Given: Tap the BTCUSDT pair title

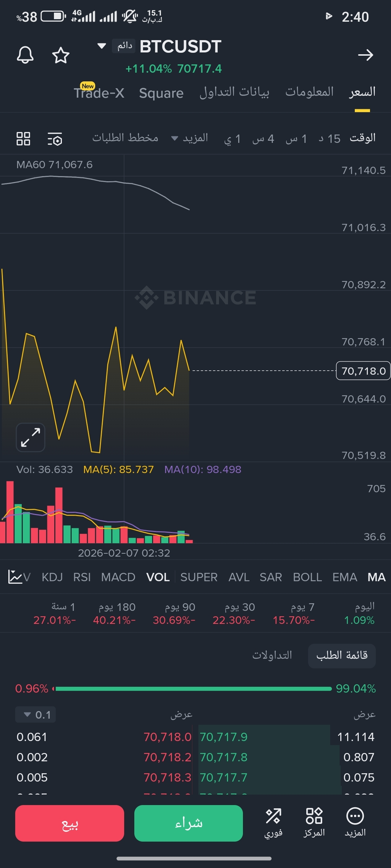Looking at the screenshot, I should (x=180, y=46).
